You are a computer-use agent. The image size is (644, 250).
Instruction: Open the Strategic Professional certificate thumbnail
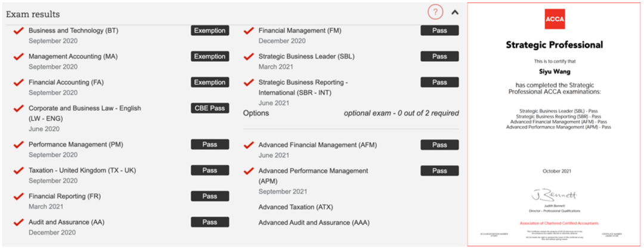pyautogui.click(x=555, y=125)
